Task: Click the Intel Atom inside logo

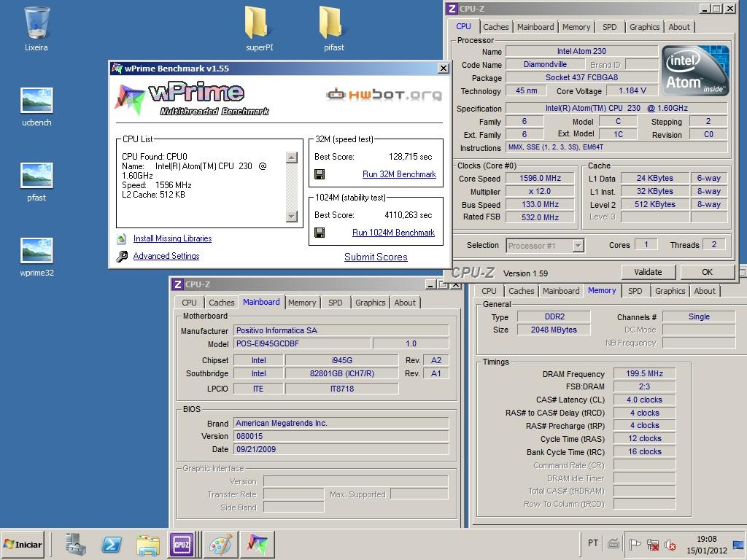Action: [695, 71]
